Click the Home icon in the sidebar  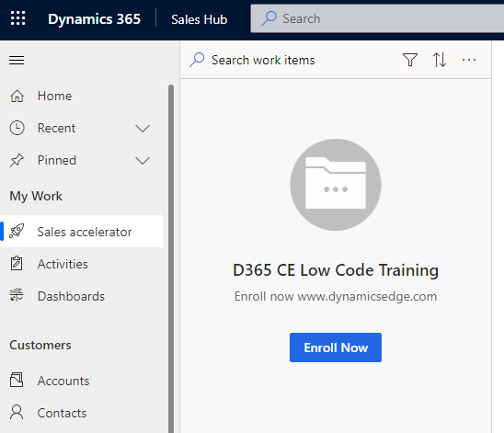17,96
